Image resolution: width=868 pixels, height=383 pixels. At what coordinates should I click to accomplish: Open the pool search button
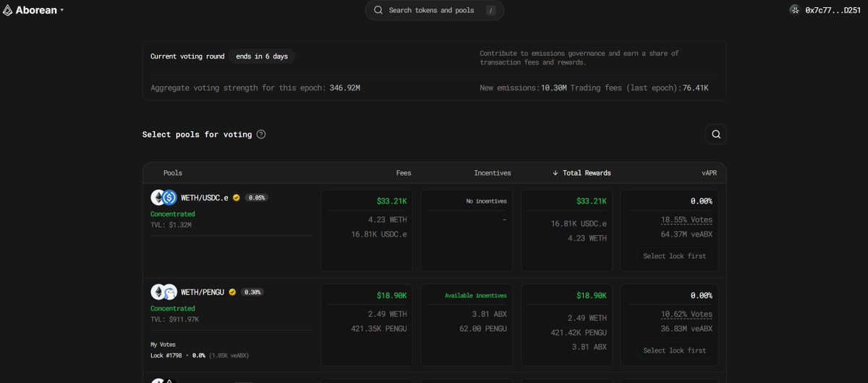(x=716, y=134)
